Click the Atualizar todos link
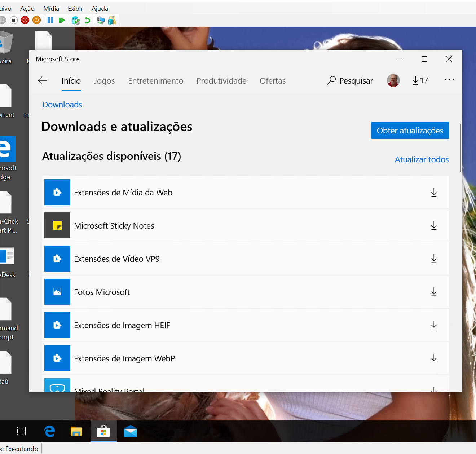Image resolution: width=476 pixels, height=454 pixels. [x=422, y=159]
